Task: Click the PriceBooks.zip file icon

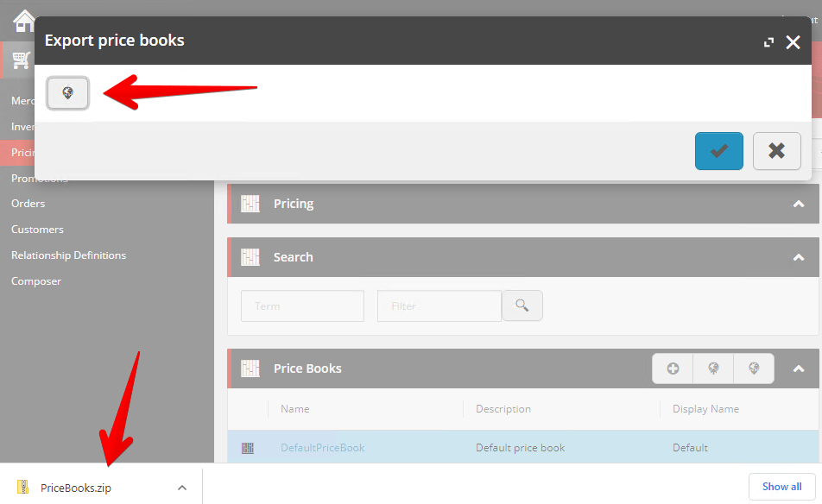Action: (22, 488)
